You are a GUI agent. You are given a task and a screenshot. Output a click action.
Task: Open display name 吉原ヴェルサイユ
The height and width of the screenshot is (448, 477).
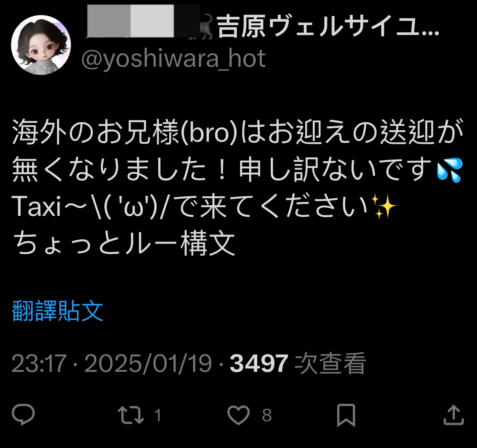[x=328, y=27]
